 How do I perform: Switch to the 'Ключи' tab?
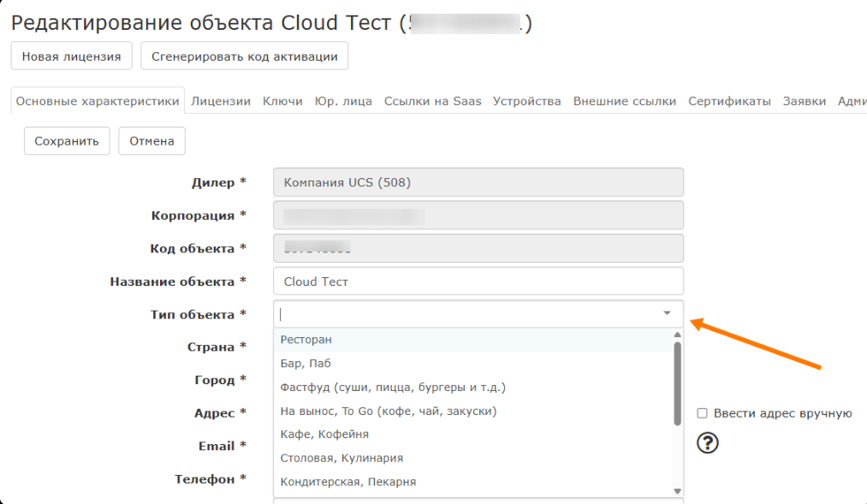282,101
